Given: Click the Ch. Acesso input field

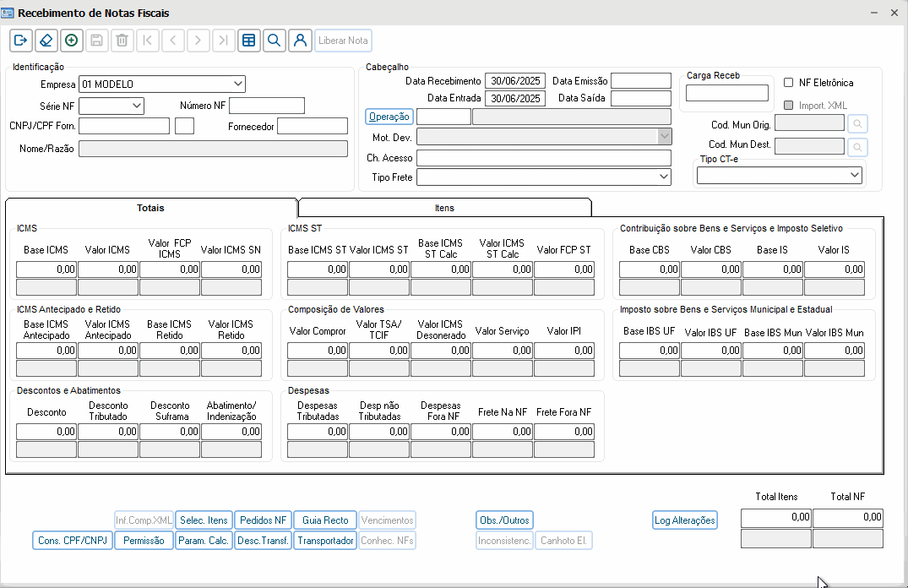Looking at the screenshot, I should [x=543, y=158].
